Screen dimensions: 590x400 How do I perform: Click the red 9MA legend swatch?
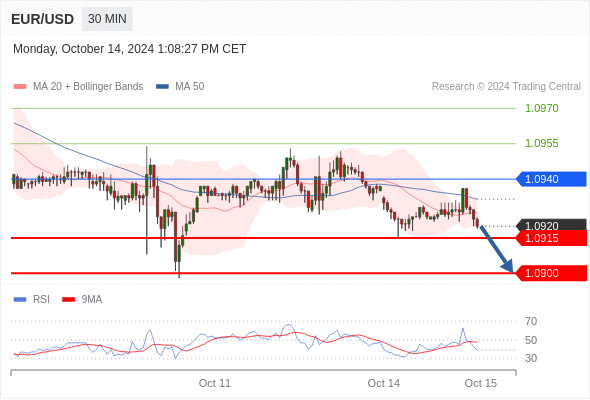point(68,300)
